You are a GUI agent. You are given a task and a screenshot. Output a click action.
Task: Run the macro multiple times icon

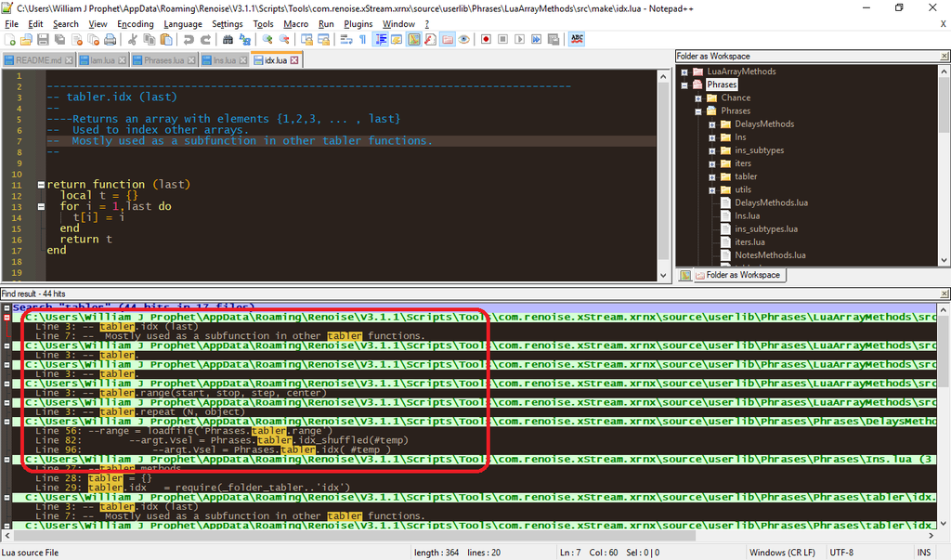[x=537, y=39]
